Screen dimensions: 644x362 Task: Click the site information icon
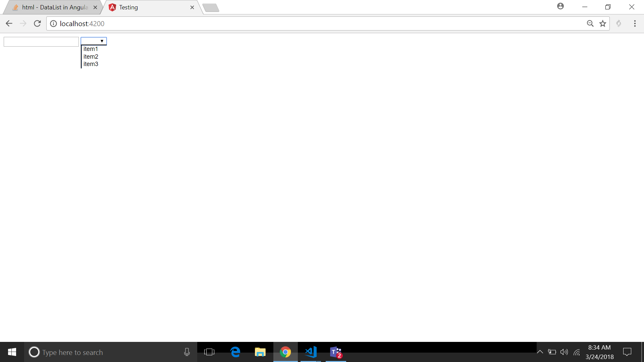pos(53,23)
